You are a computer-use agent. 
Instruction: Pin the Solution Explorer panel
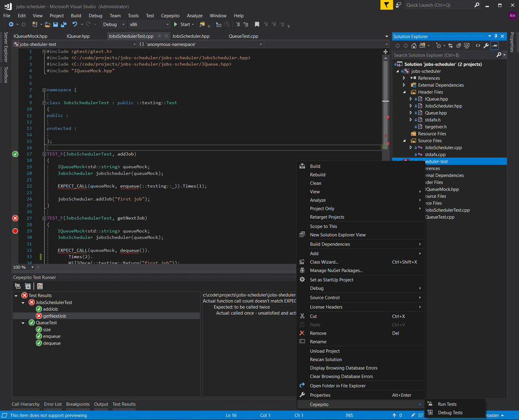click(496, 36)
